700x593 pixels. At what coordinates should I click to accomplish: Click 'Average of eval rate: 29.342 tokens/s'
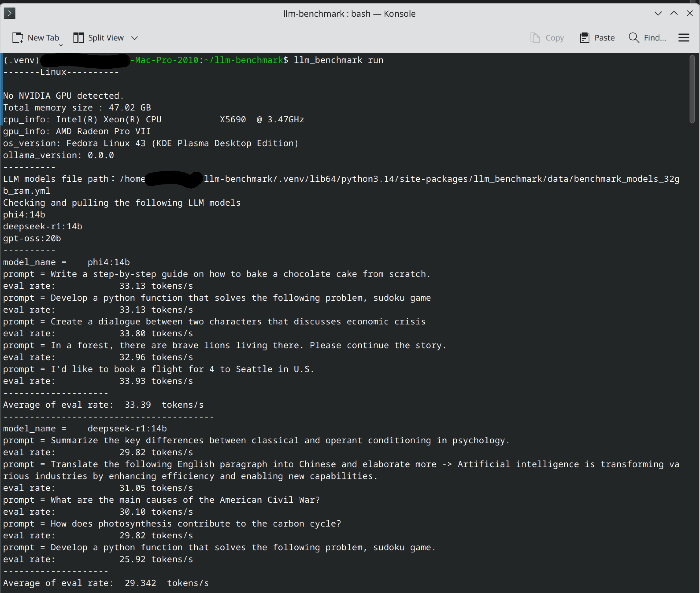click(x=106, y=583)
